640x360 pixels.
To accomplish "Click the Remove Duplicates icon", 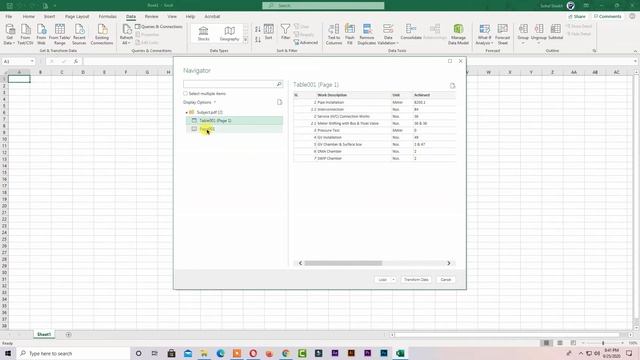I will coord(367,34).
